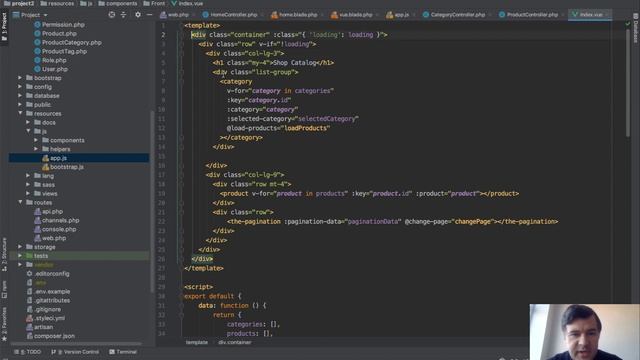Open Project panel settings gear
This screenshot has height=360, width=640.
pos(138,15)
